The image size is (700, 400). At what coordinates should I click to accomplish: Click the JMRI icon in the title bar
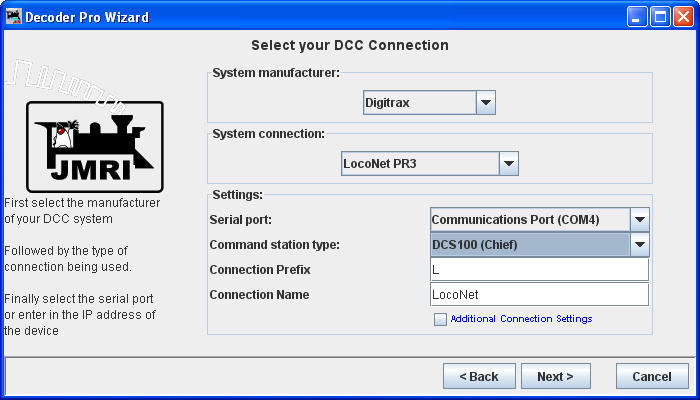click(13, 17)
